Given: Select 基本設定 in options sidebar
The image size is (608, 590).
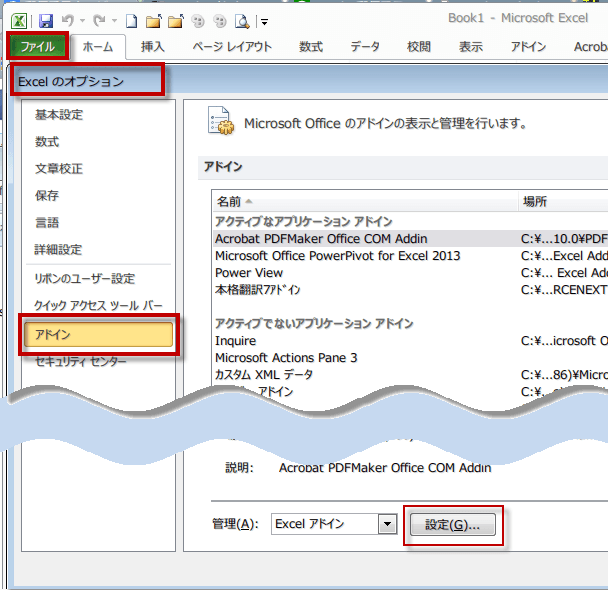Looking at the screenshot, I should pos(59,114).
